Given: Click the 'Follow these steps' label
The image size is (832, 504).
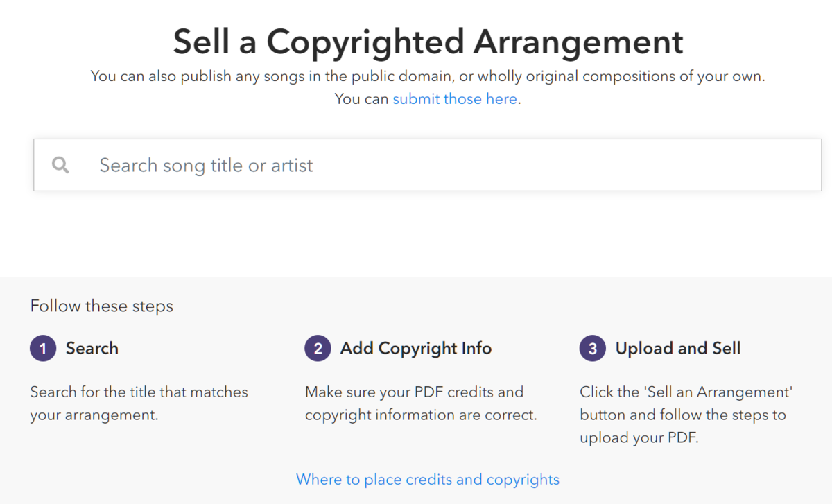Looking at the screenshot, I should click(x=102, y=306).
